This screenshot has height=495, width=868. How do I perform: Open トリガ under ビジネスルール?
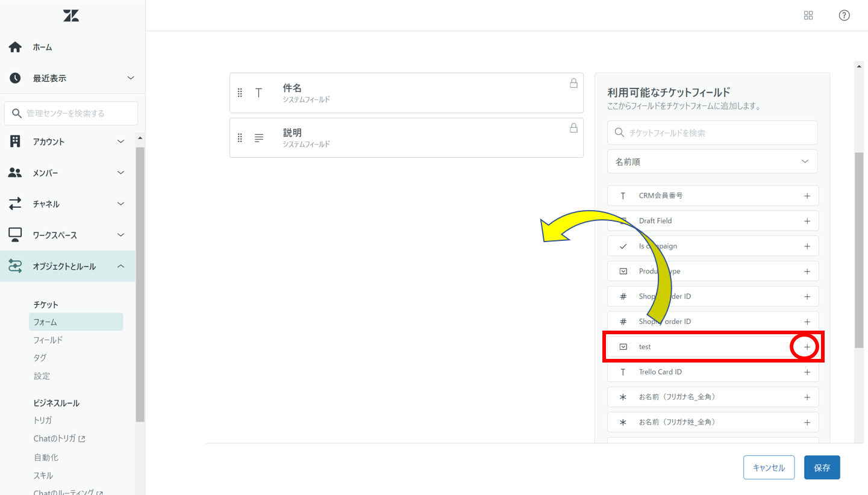[43, 420]
